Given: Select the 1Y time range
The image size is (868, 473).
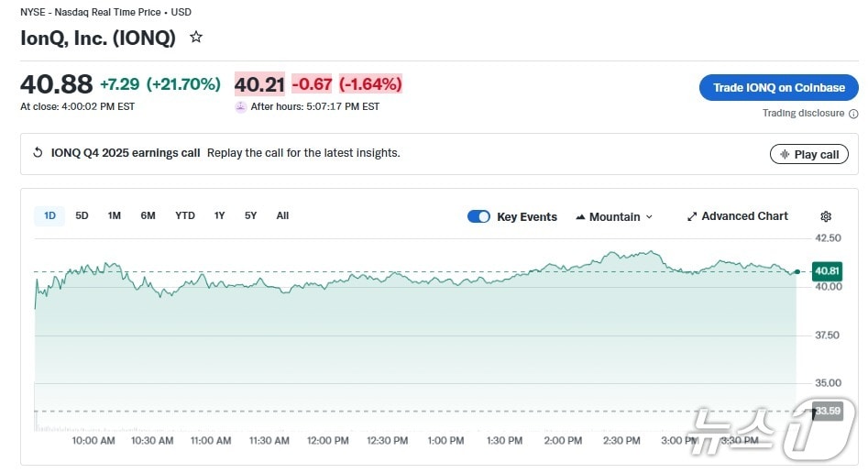Looking at the screenshot, I should pos(219,215).
